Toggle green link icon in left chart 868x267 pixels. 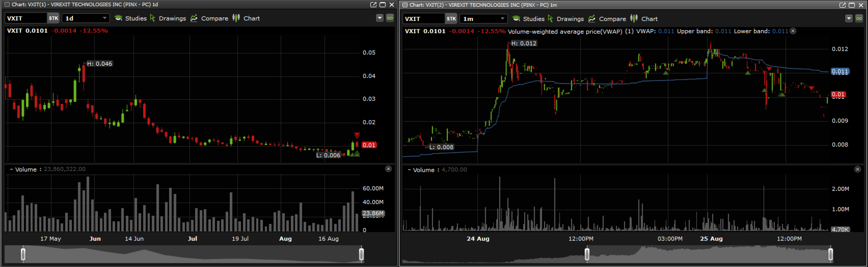coord(390,18)
